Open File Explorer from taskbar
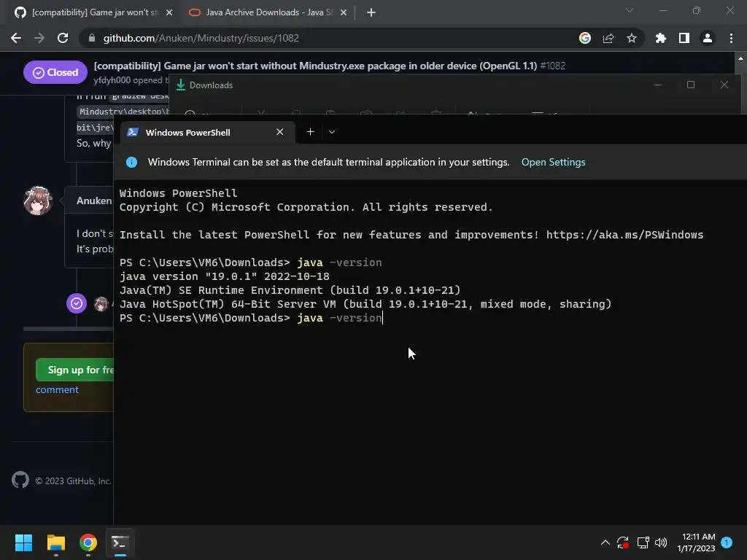 coord(55,542)
